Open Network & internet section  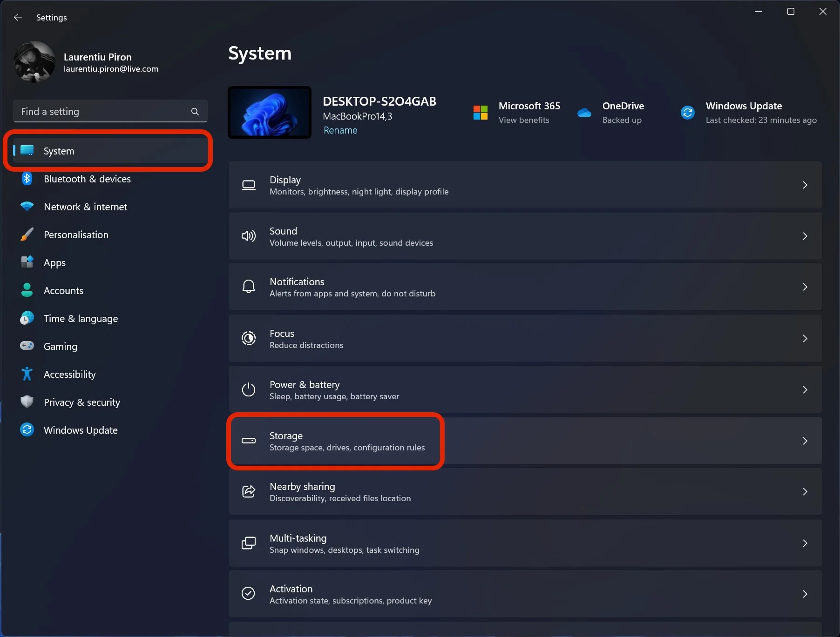pyautogui.click(x=110, y=207)
